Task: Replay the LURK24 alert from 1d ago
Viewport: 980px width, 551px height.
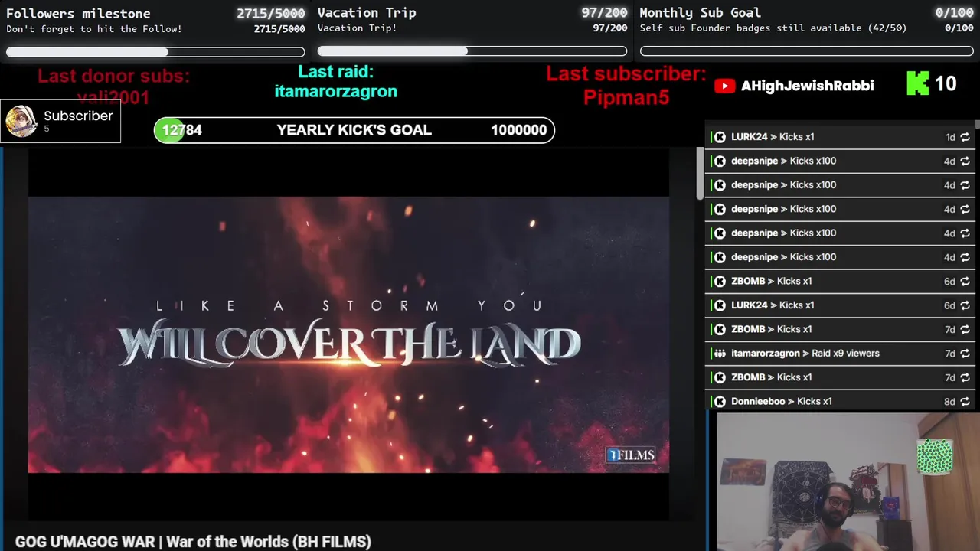Action: tap(965, 137)
